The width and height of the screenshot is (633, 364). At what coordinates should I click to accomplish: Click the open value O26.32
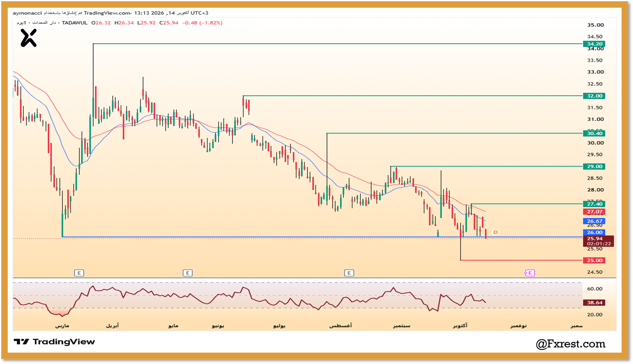(101, 23)
